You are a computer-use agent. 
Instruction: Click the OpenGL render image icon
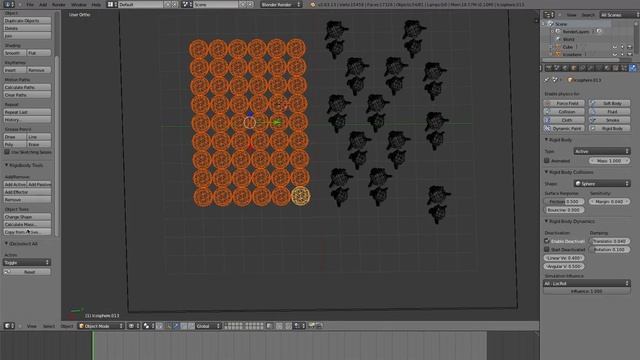[312, 326]
